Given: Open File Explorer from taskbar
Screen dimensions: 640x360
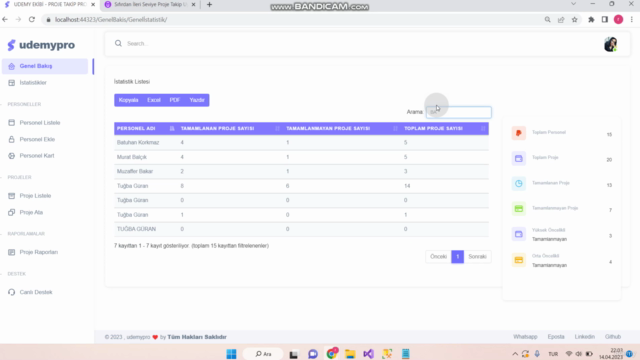Looking at the screenshot, I should click(350, 354).
